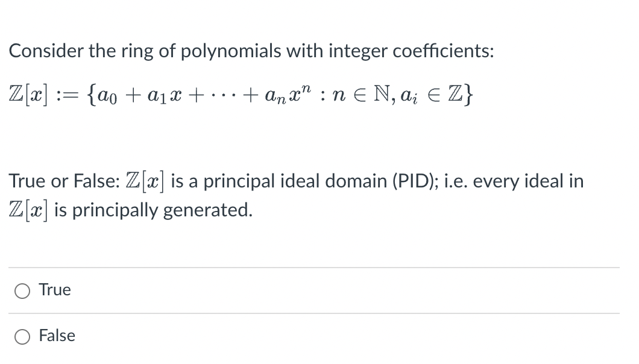The width and height of the screenshot is (639, 364).
Task: Click the circle next to False
Action: tap(22, 336)
